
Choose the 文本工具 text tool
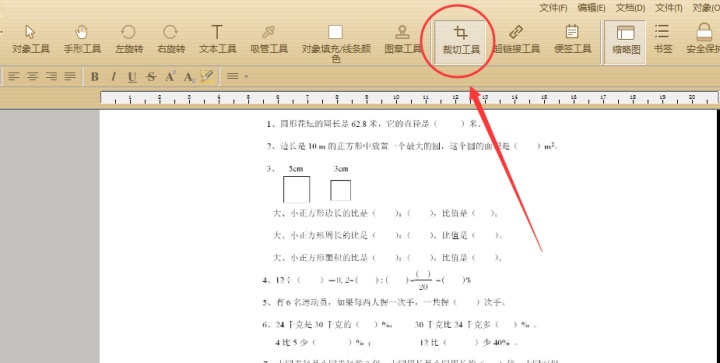pos(217,39)
